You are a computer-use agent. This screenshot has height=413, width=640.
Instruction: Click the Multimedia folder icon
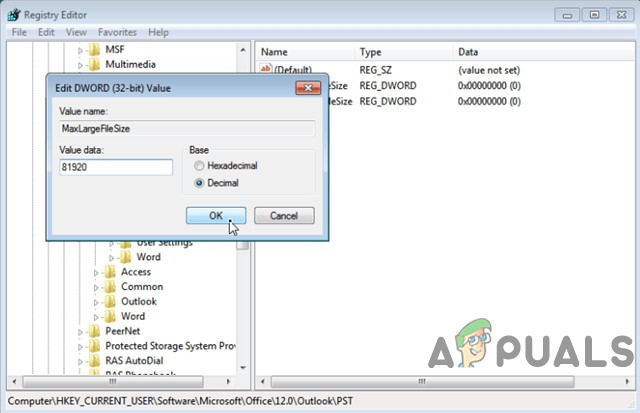tap(94, 64)
